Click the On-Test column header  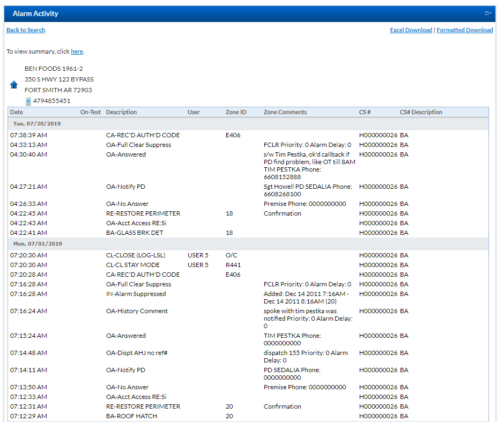tap(89, 112)
